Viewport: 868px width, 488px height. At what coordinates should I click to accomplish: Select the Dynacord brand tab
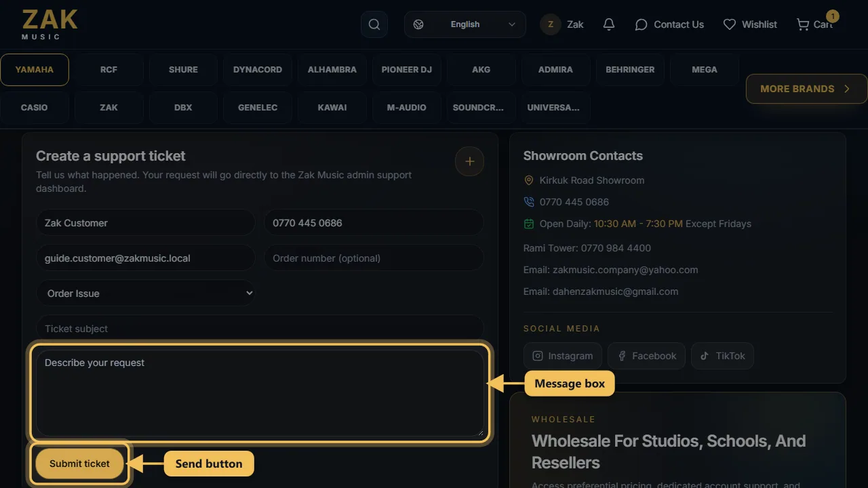[x=258, y=70]
